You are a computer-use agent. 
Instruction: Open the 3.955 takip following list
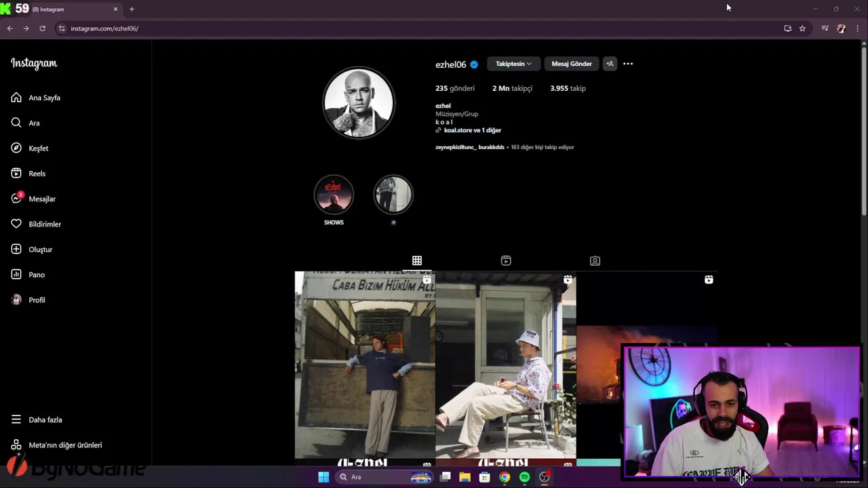(x=568, y=88)
